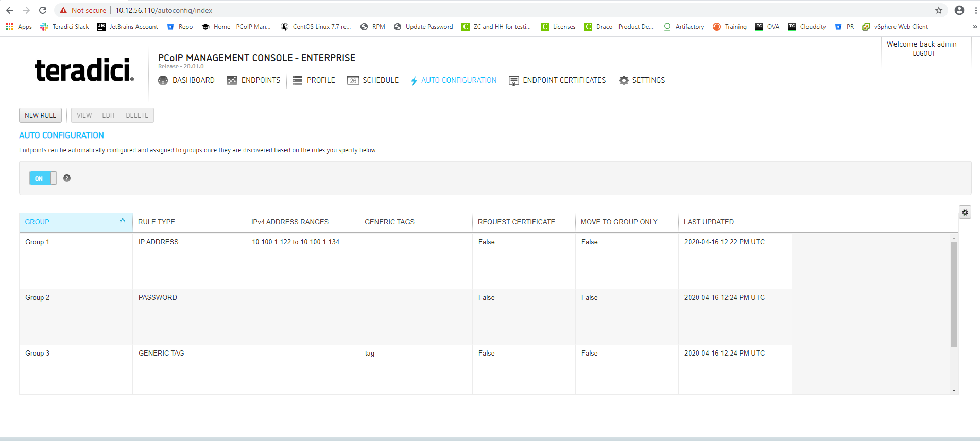Image resolution: width=980 pixels, height=441 pixels.
Task: Click the Not secure warning icon
Action: [x=63, y=10]
